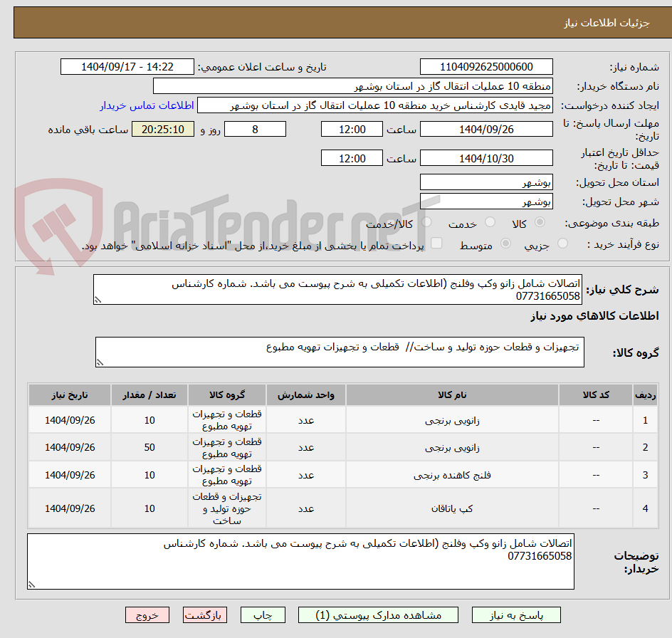Select جزیی purchase process option

click(x=562, y=242)
